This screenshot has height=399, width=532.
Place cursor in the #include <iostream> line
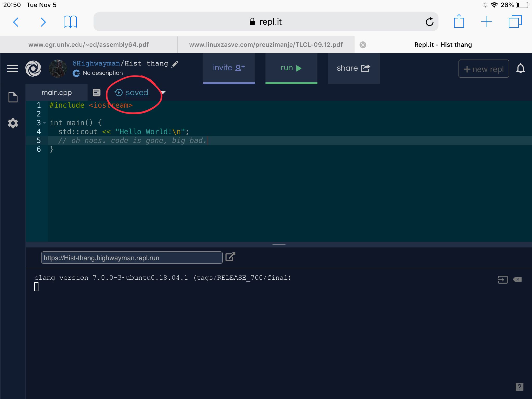point(91,105)
